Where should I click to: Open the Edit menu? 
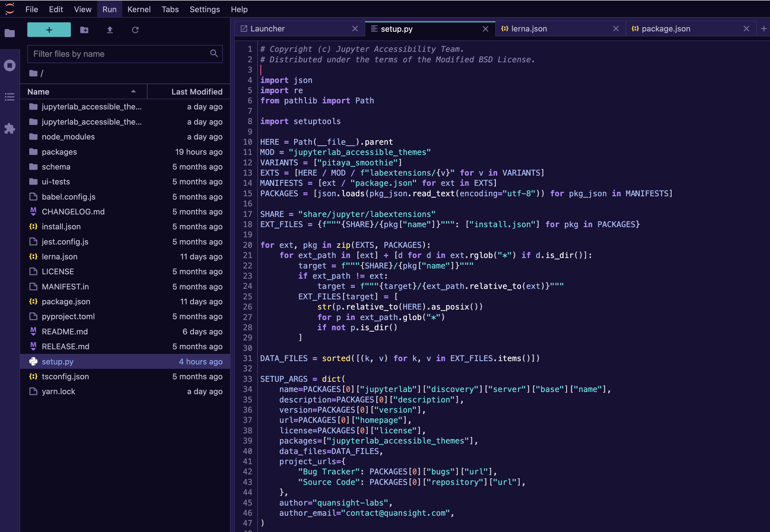click(56, 9)
